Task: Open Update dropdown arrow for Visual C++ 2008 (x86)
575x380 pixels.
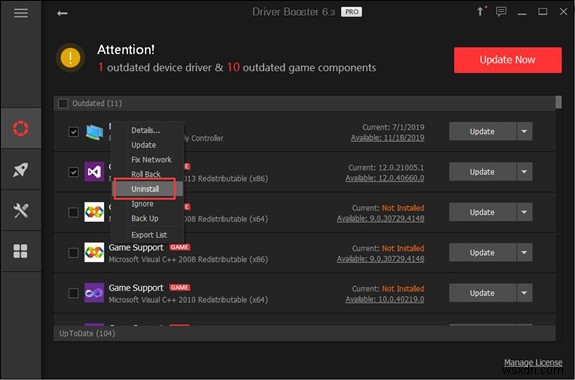Action: (524, 253)
